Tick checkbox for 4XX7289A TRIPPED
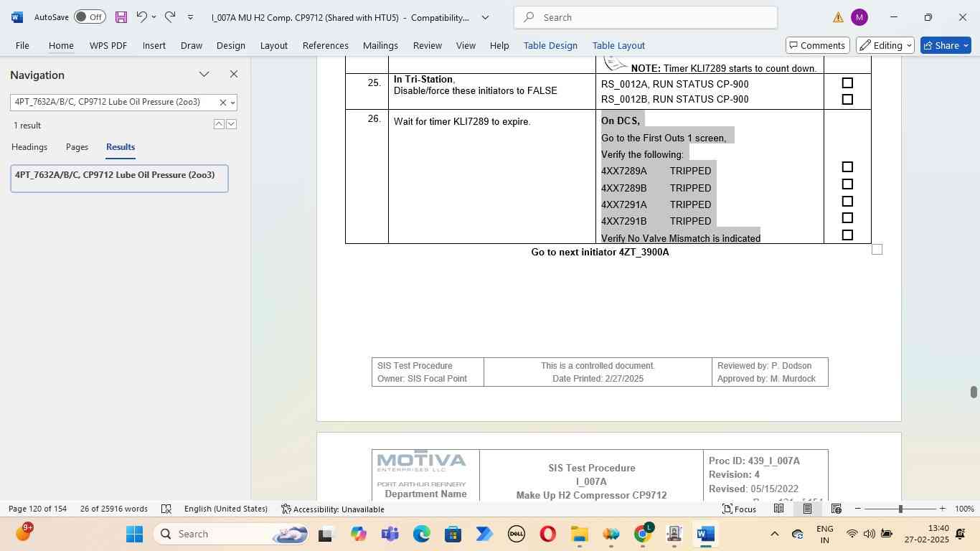Image resolution: width=980 pixels, height=551 pixels. coord(847,167)
